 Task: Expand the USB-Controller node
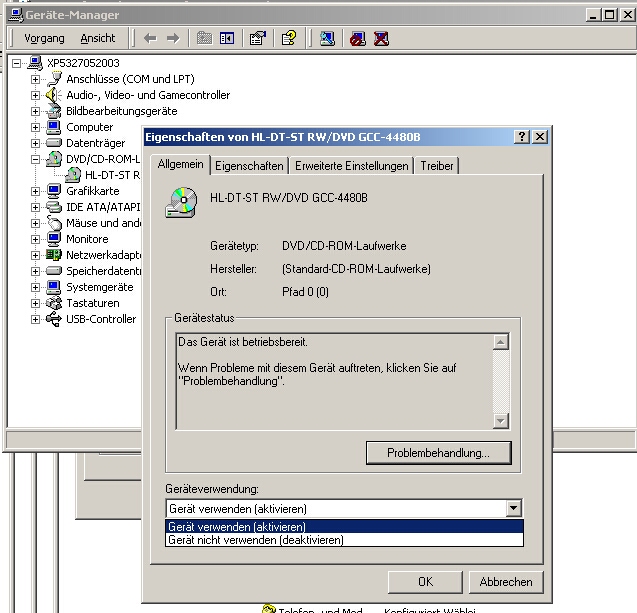35,319
